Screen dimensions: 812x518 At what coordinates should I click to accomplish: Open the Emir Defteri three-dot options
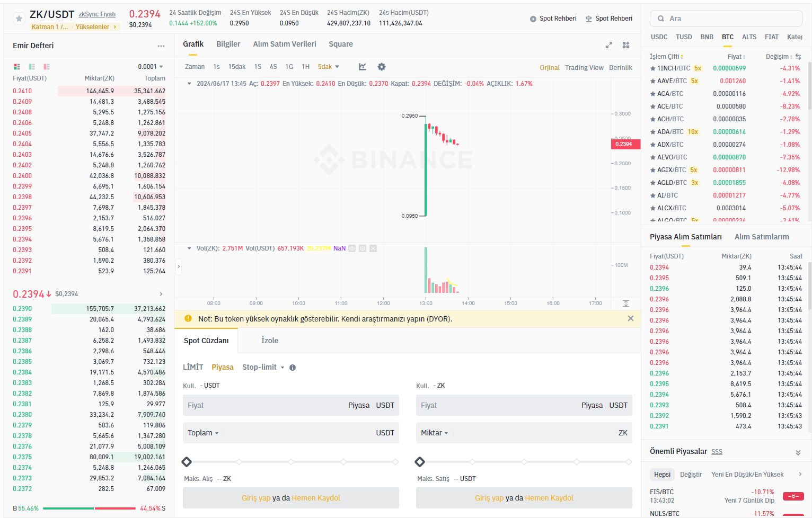tap(161, 46)
